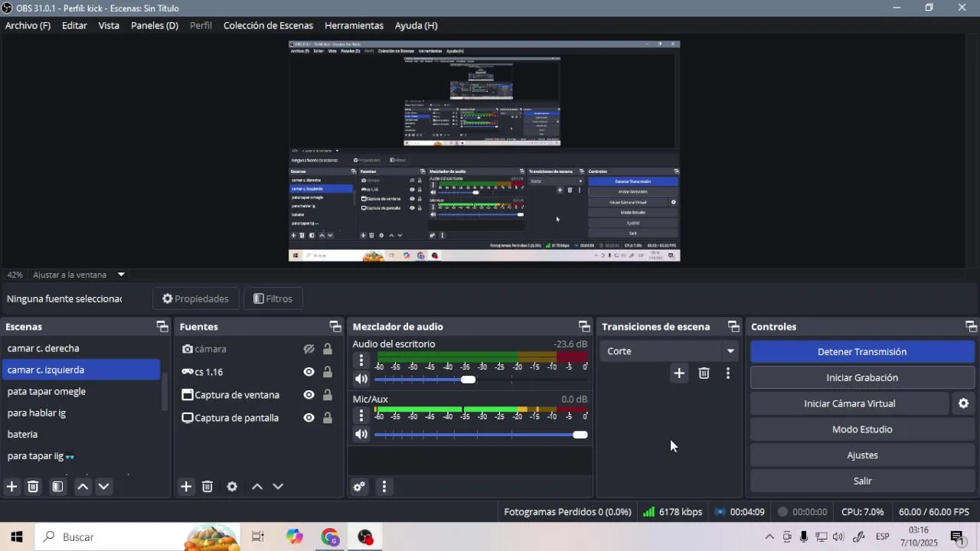Undock the Mezclador de audio panel

click(x=584, y=327)
